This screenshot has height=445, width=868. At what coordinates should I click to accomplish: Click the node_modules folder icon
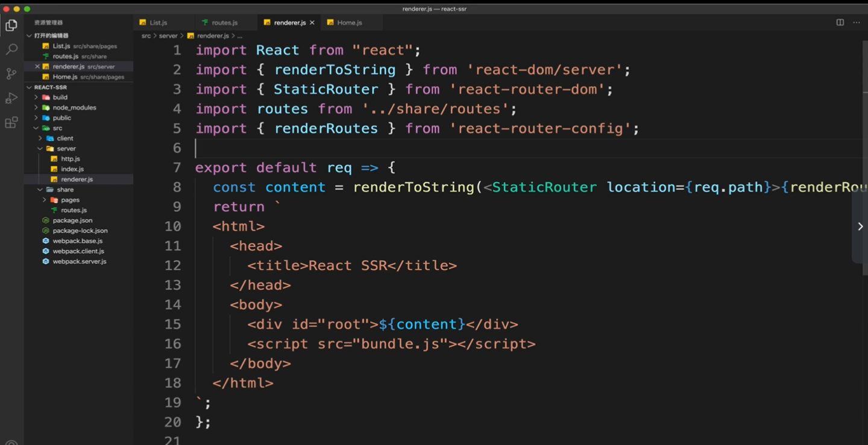(46, 107)
